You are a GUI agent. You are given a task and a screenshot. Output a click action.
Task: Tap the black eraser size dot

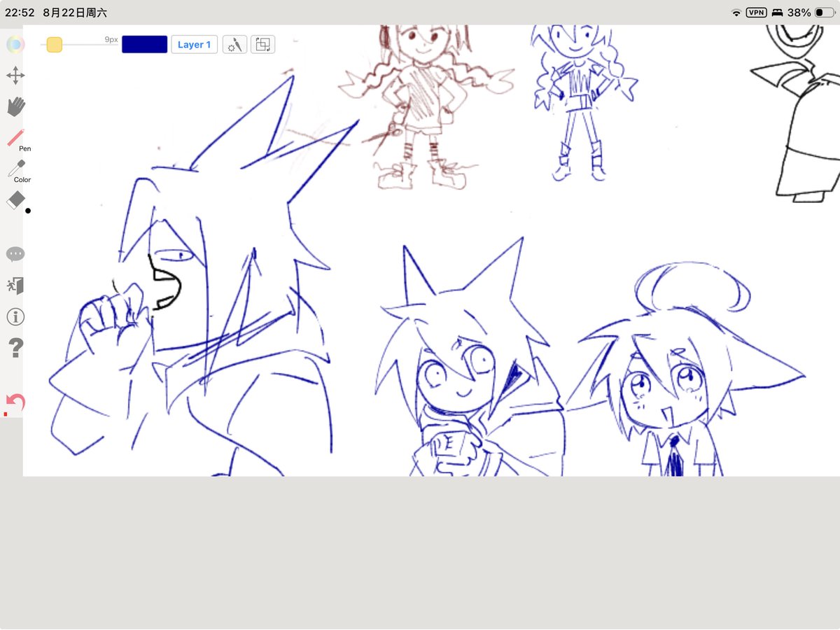click(28, 210)
